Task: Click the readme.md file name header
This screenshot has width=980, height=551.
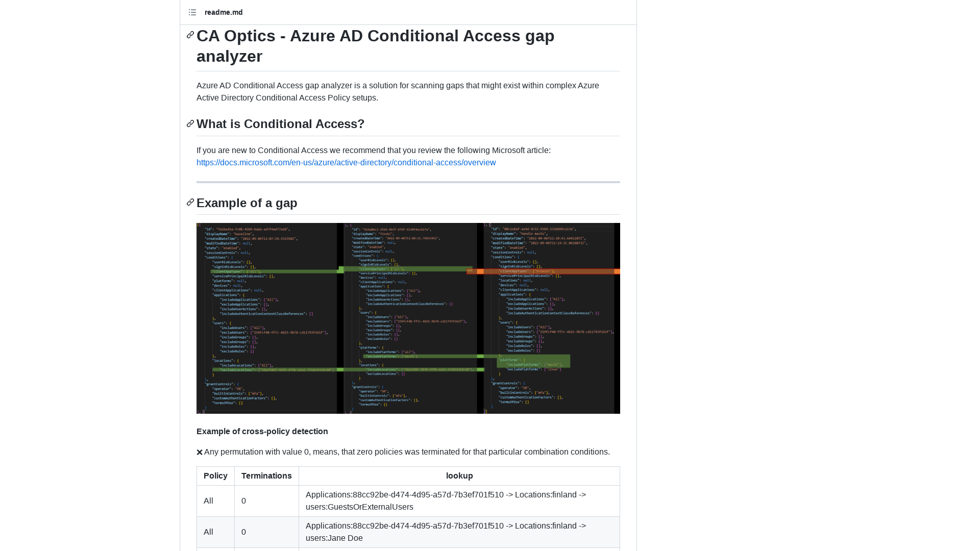Action: coord(224,12)
